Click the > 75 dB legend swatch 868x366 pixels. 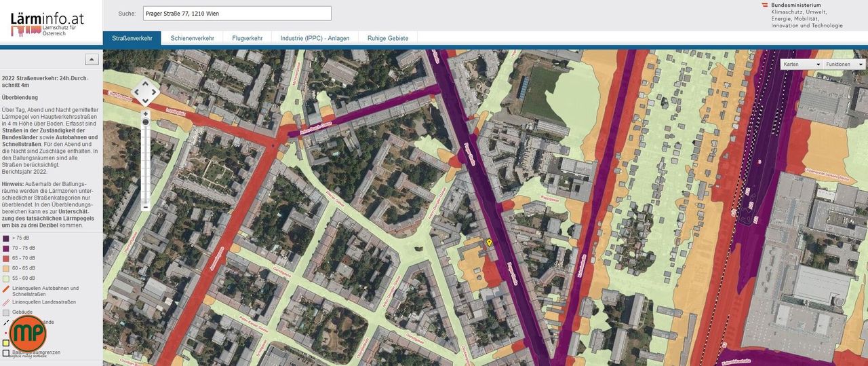[6, 238]
